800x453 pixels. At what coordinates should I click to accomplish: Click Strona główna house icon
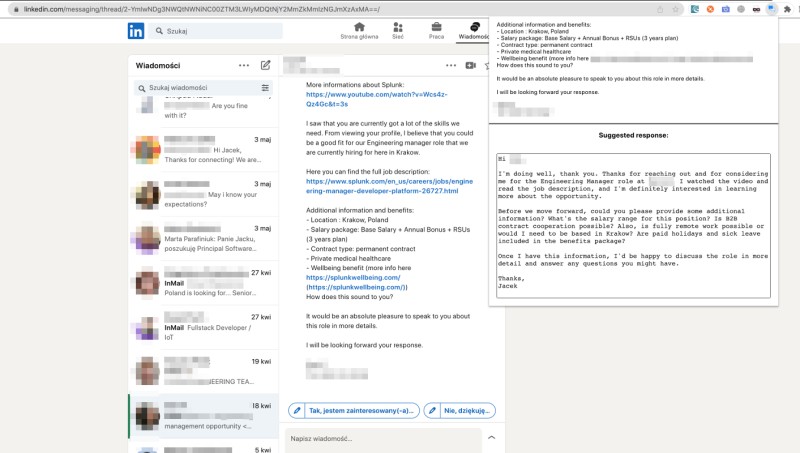coord(359,27)
